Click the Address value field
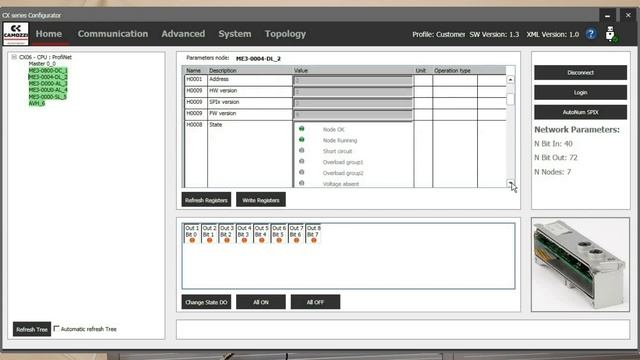This screenshot has height=360, width=640. click(353, 80)
